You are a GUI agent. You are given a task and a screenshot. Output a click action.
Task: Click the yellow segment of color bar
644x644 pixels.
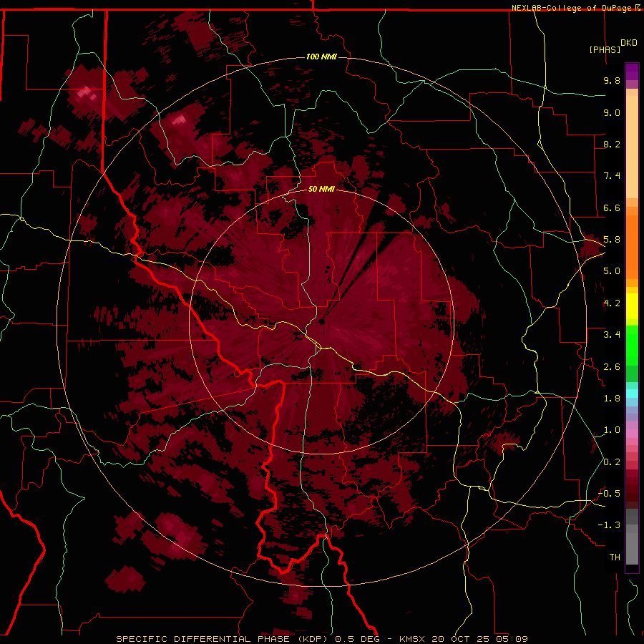632,306
